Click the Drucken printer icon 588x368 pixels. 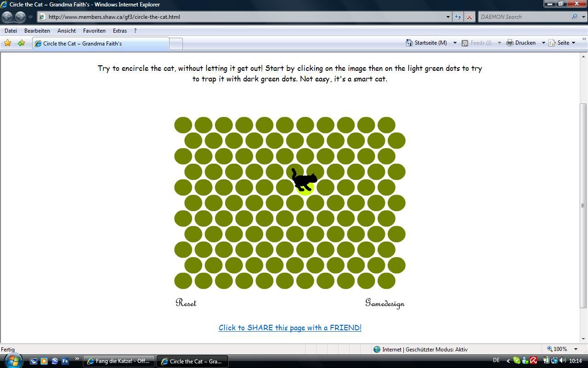point(509,43)
